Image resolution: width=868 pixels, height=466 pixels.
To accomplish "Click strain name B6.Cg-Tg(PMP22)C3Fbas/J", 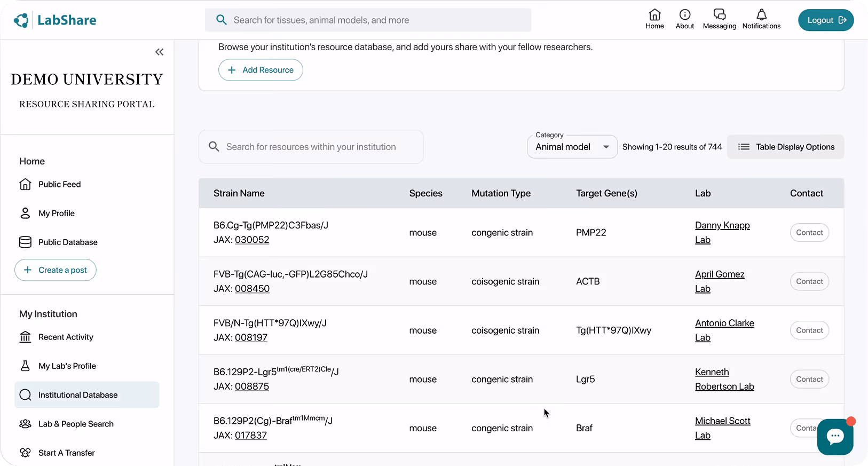I will 271,225.
